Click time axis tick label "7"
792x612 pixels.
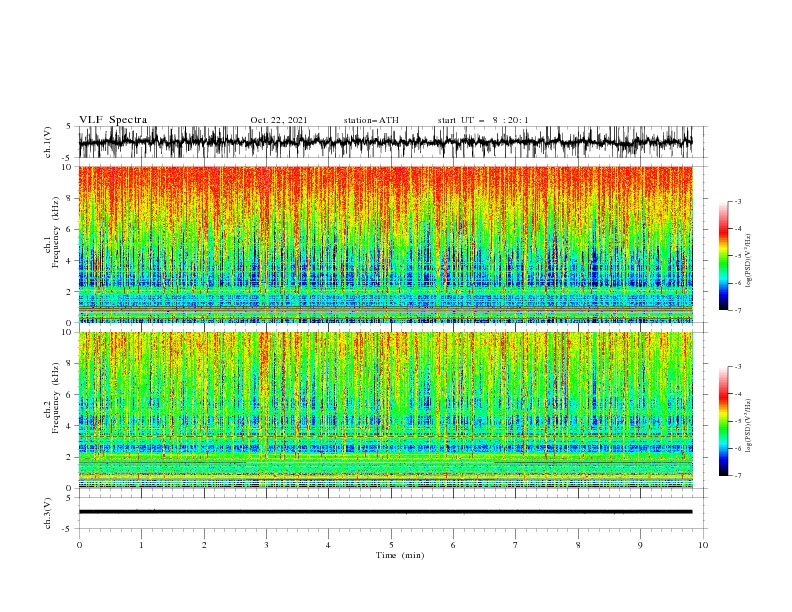(516, 545)
